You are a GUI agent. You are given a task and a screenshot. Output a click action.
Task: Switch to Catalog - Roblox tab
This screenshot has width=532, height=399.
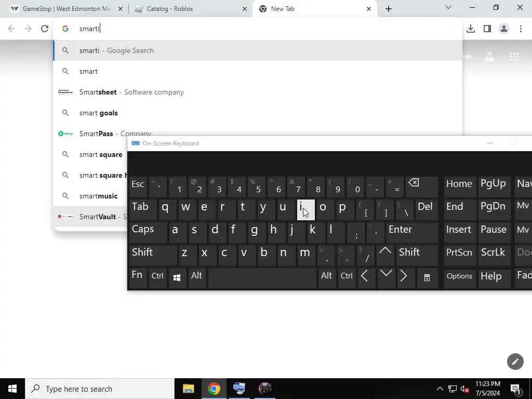(x=190, y=9)
